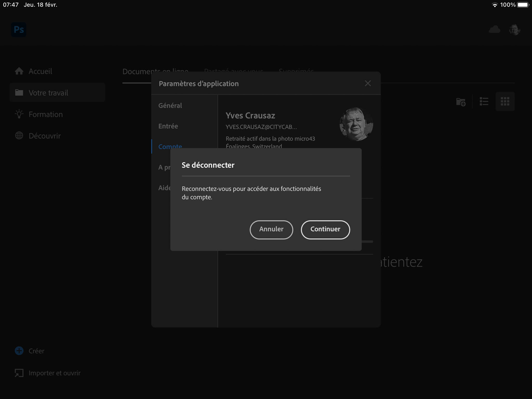Image resolution: width=532 pixels, height=399 pixels.
Task: Click the Continuer button in the dialog
Action: click(x=325, y=230)
